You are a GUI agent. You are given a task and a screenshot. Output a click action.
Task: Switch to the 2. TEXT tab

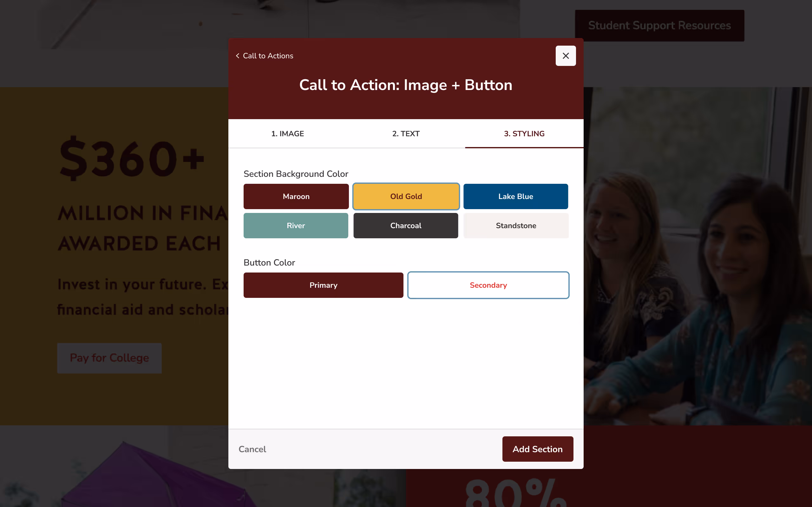click(x=406, y=133)
